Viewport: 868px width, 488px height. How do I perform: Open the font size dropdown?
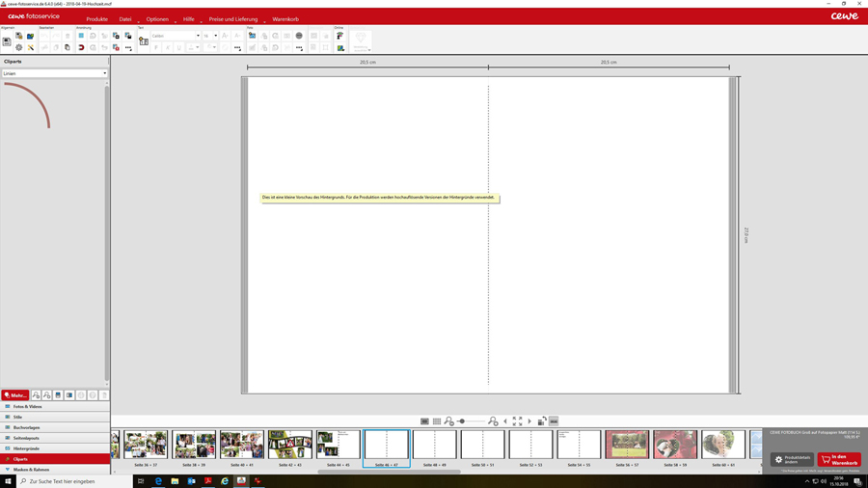coord(215,36)
